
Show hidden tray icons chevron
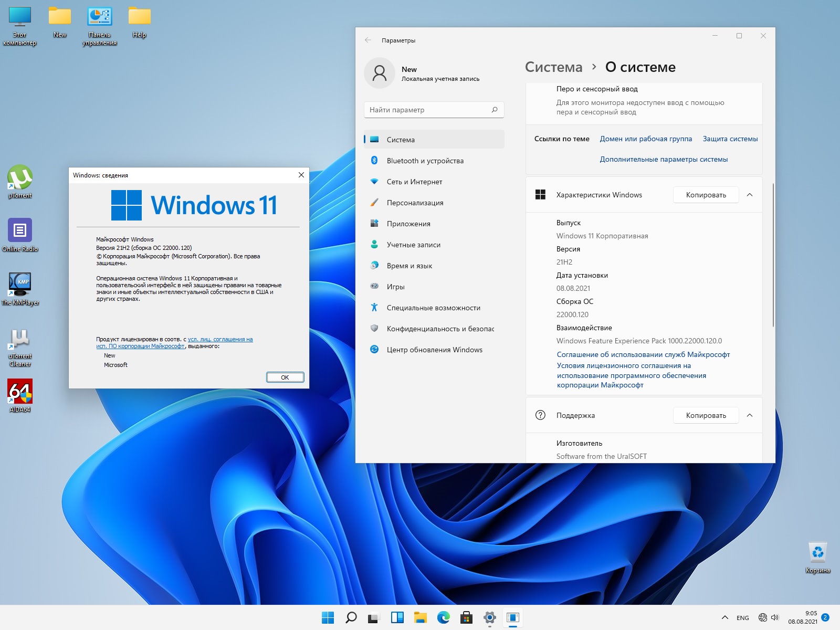(x=724, y=617)
